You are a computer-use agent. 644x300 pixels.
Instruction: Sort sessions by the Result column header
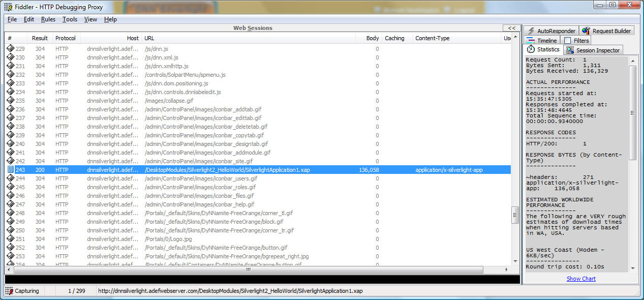tap(40, 38)
